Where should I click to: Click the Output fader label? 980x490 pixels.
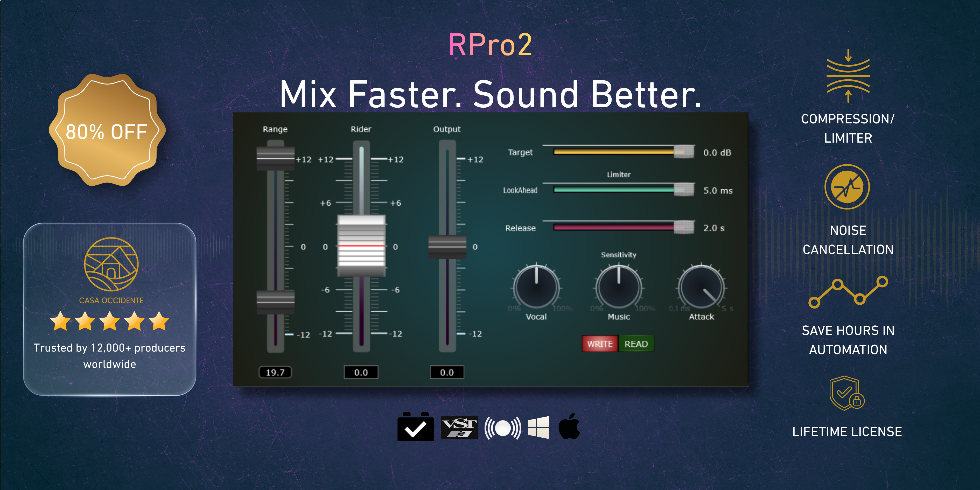447,129
